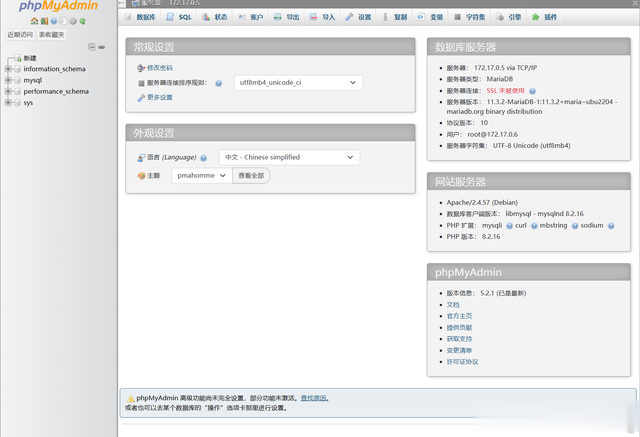Screen dimensions: 640x437
Task: Click the Apache/2.4.57 (Debian) text
Action: click(x=482, y=202)
